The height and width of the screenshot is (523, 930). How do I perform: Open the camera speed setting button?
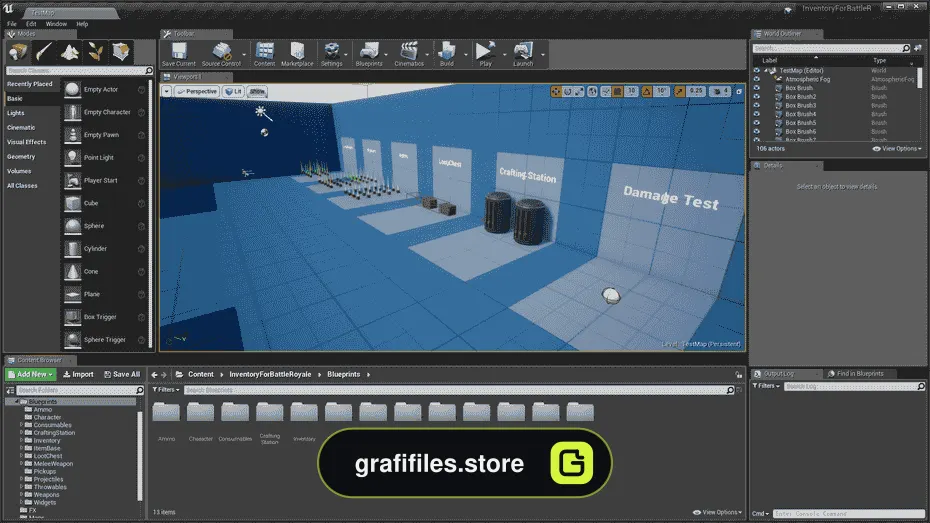pyautogui.click(x=721, y=91)
